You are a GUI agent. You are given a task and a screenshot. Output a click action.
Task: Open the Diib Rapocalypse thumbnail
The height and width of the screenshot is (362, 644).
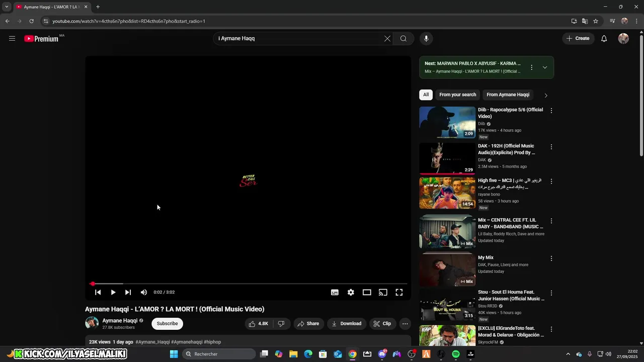coord(447,122)
